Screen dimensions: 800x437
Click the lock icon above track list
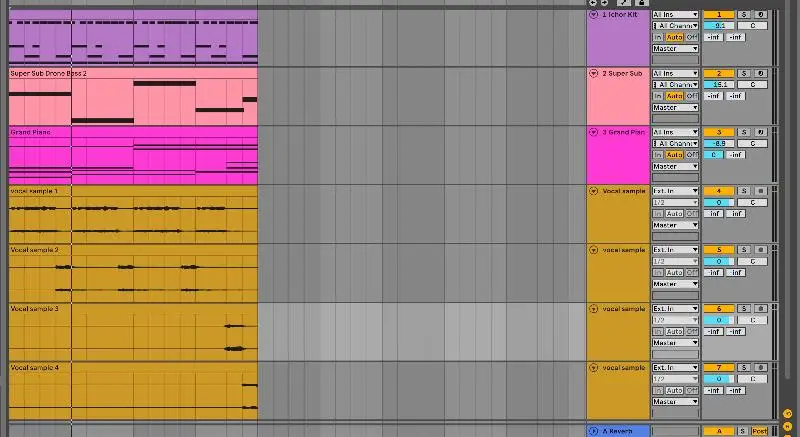tap(640, 3)
